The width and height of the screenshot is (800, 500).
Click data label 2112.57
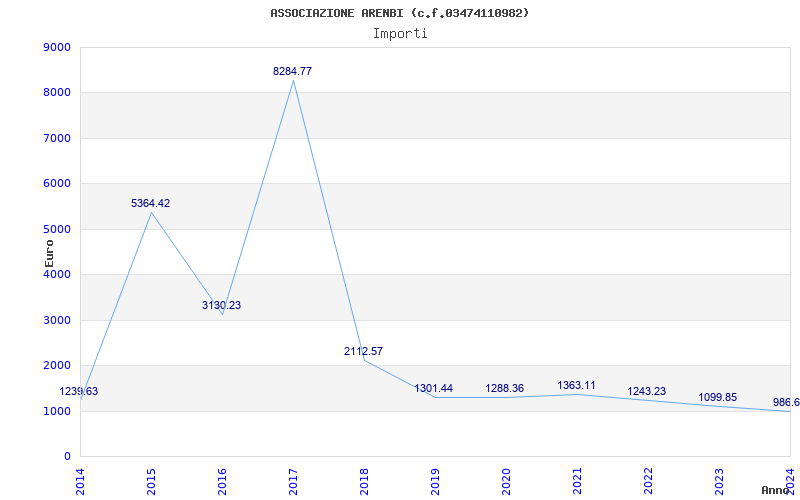(363, 352)
